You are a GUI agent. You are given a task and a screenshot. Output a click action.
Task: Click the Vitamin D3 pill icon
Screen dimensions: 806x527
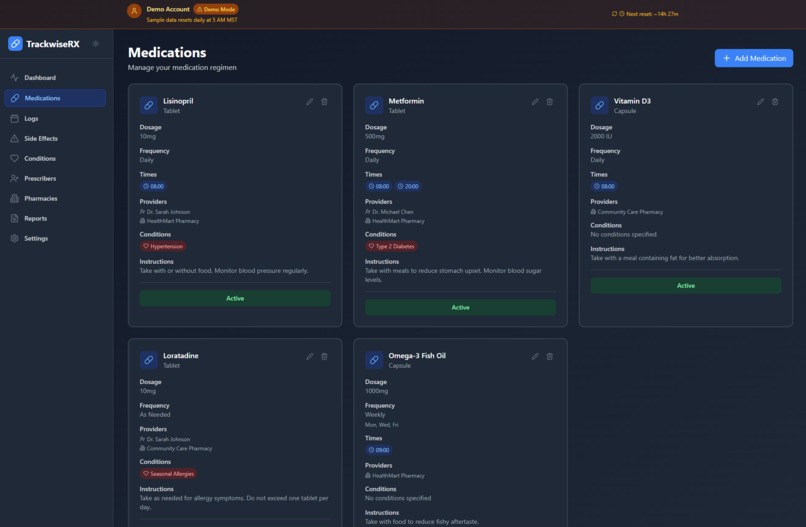(x=599, y=105)
